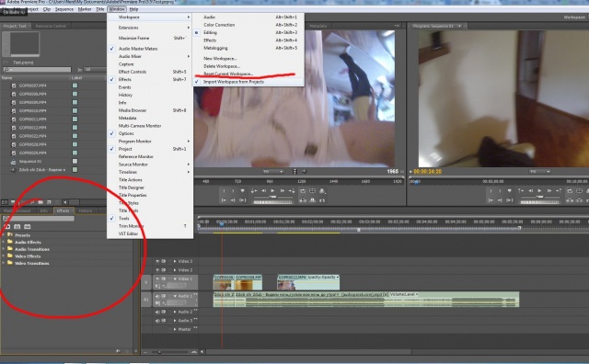Select Delete Workspace menu item
Image resolution: width=589 pixels, height=364 pixels.
click(x=222, y=66)
